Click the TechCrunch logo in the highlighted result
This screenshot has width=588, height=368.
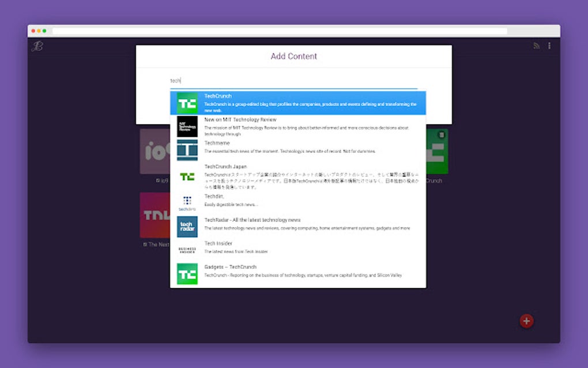187,103
